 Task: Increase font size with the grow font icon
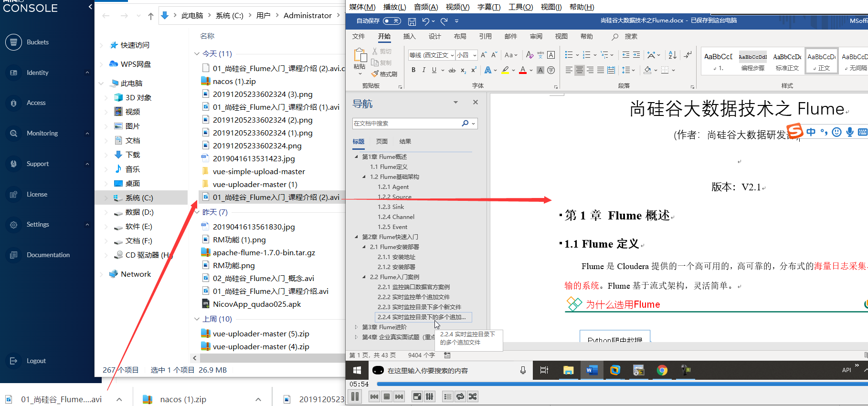pyautogui.click(x=484, y=55)
